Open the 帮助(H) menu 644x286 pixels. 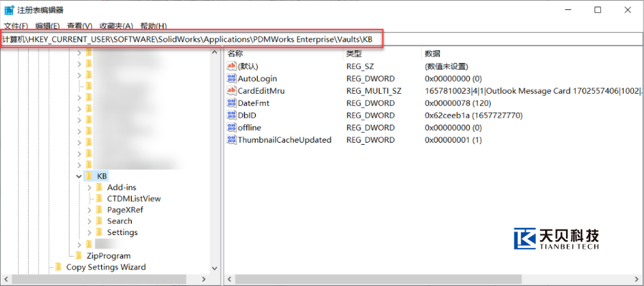click(153, 26)
